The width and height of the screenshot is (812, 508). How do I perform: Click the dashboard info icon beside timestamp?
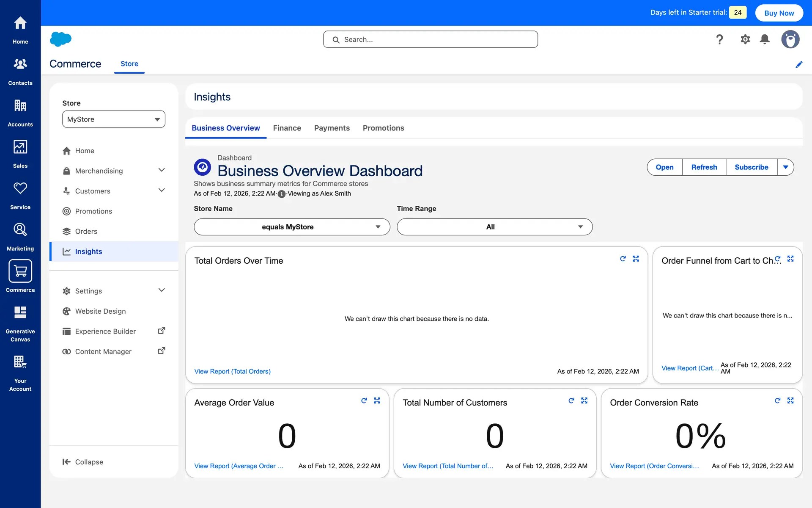[x=282, y=194]
